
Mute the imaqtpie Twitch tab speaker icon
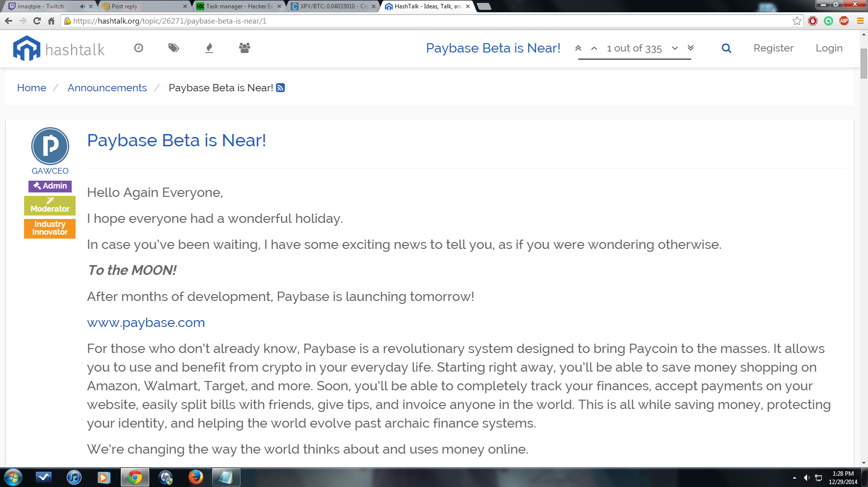tap(82, 6)
